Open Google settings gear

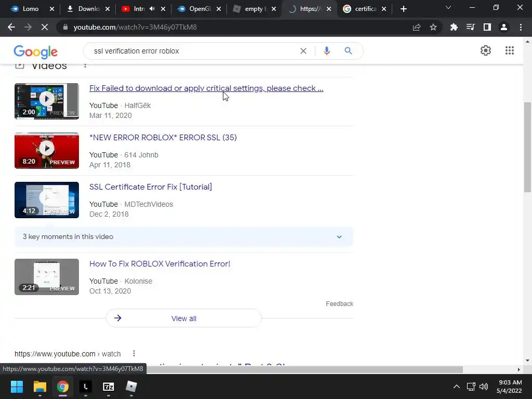click(x=486, y=50)
